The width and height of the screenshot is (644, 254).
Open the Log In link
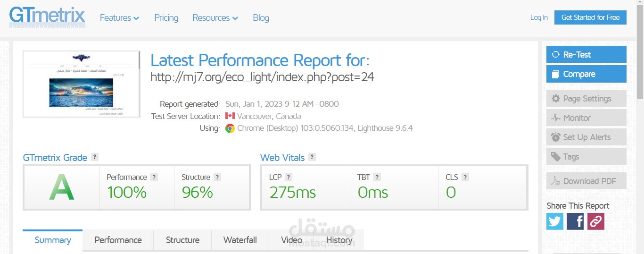pos(539,17)
